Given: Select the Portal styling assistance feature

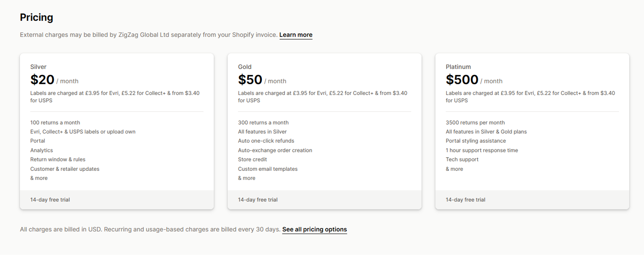Looking at the screenshot, I should (x=476, y=141).
